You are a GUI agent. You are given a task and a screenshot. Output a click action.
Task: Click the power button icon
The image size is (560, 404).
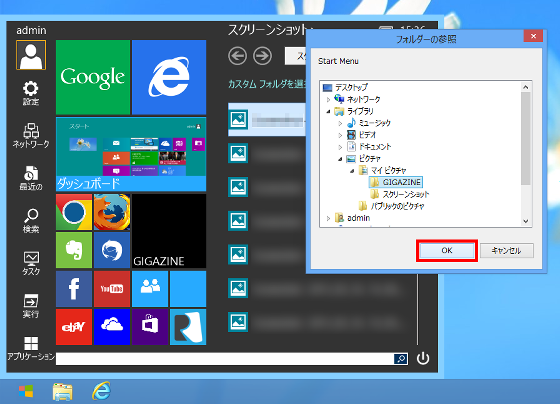point(423,358)
